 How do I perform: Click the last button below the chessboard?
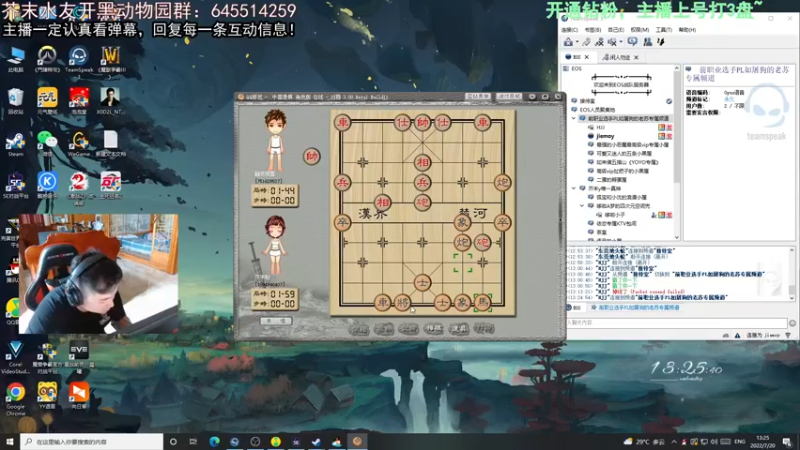(484, 329)
